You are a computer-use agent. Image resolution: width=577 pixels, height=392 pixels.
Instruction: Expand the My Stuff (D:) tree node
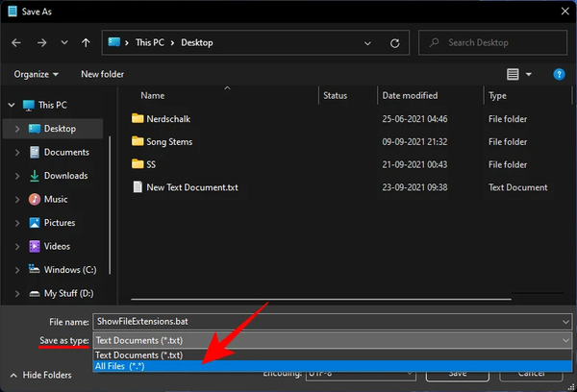pyautogui.click(x=17, y=293)
